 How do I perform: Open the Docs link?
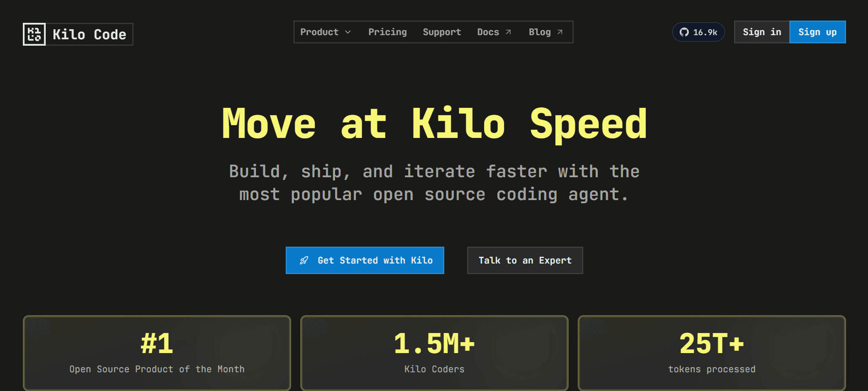point(488,32)
